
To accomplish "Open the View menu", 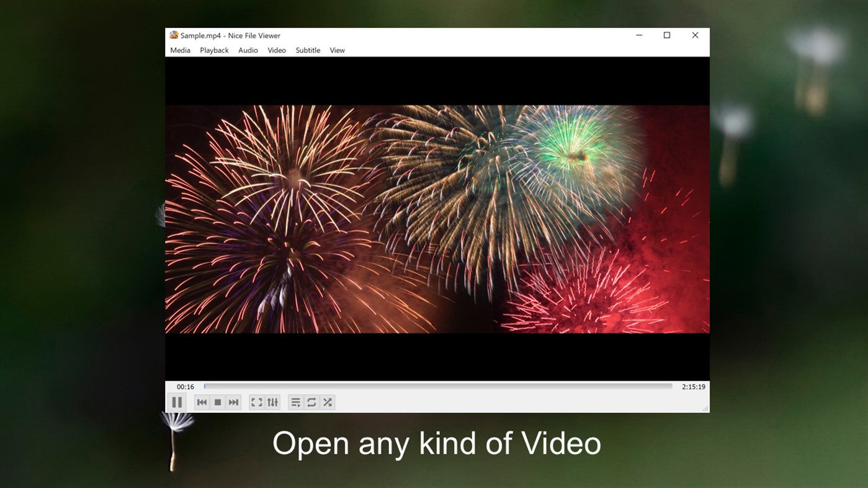I will 337,50.
